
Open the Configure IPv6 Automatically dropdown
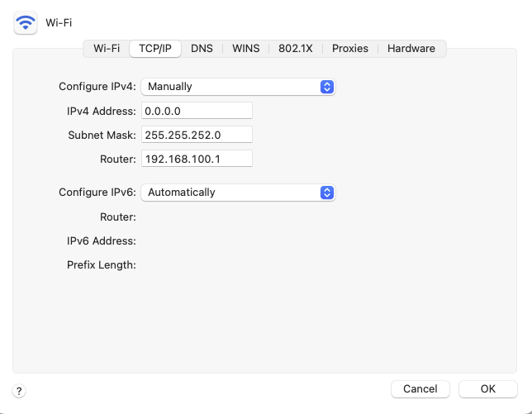click(238, 193)
